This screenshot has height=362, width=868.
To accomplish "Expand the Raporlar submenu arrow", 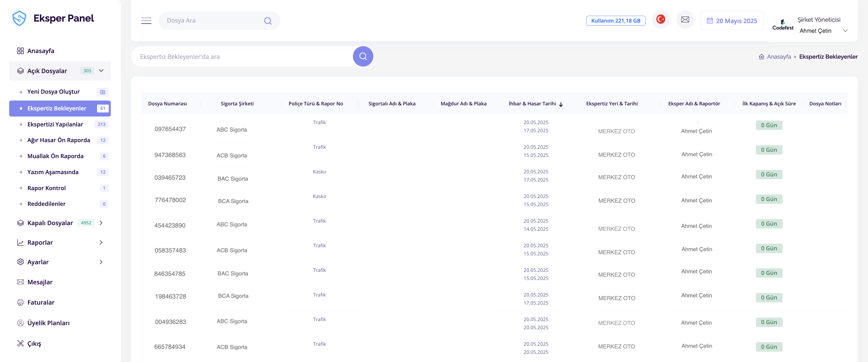I will (x=101, y=242).
